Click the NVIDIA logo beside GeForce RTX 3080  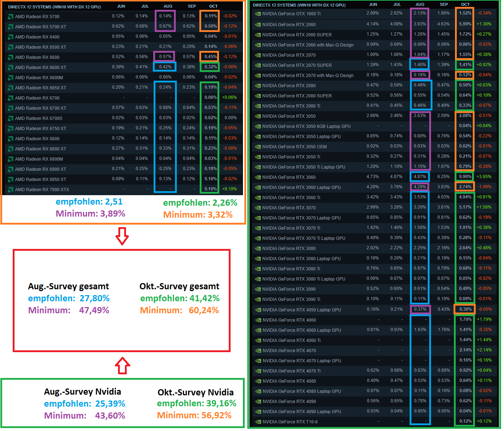coord(258,249)
